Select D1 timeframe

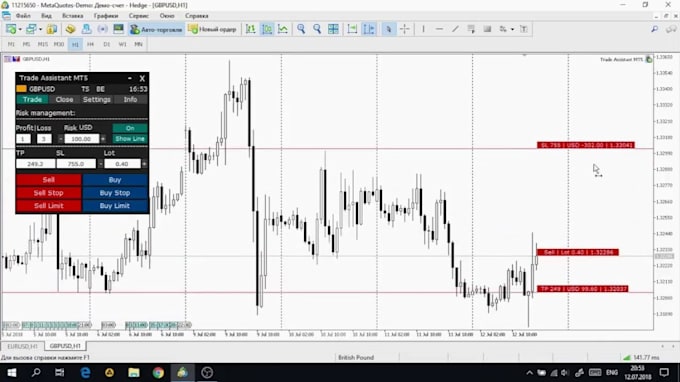tap(106, 44)
